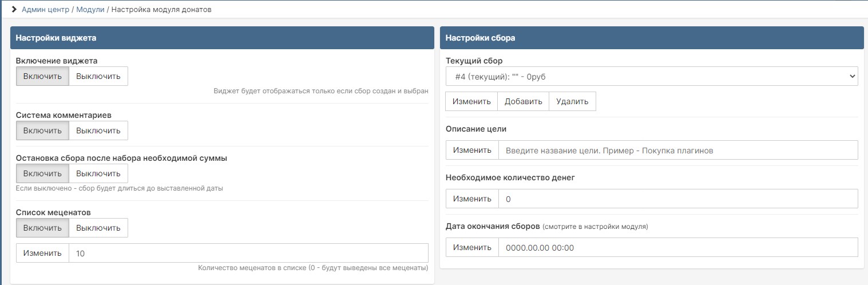
Task: Click the collection end date field
Action: [678, 247]
